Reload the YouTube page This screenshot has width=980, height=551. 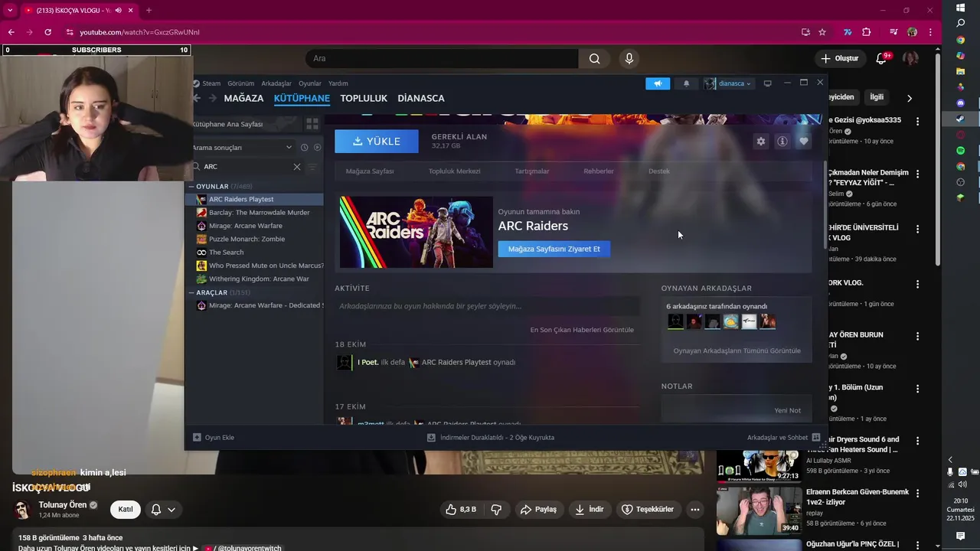point(47,32)
